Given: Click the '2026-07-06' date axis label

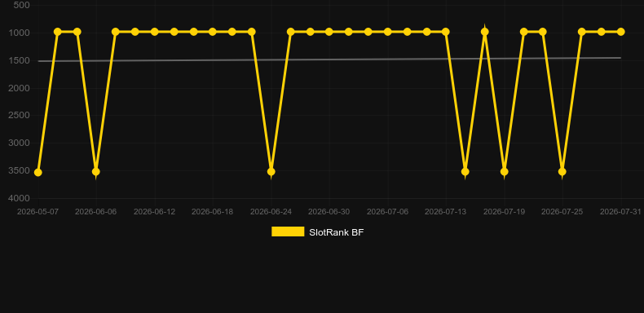Looking at the screenshot, I should [x=387, y=212].
